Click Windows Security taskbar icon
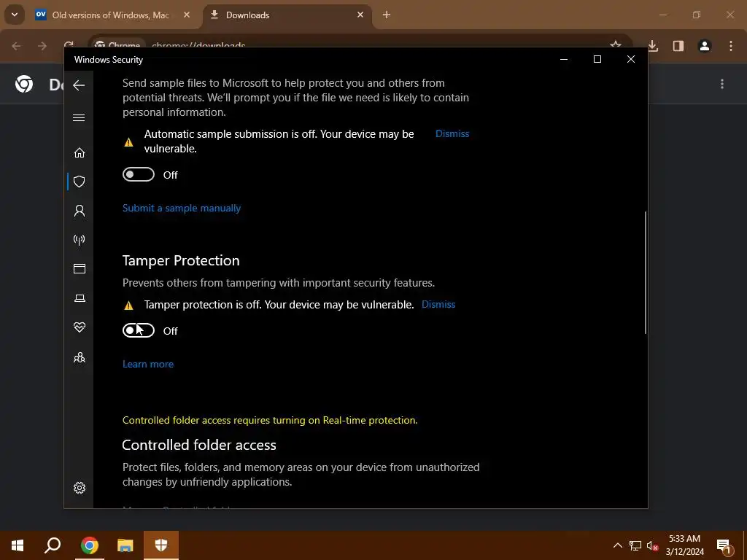The width and height of the screenshot is (747, 560). click(161, 545)
